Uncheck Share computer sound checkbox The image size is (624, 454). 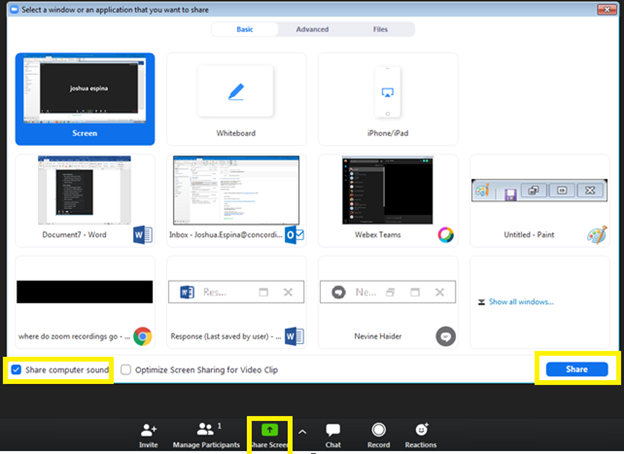[15, 369]
